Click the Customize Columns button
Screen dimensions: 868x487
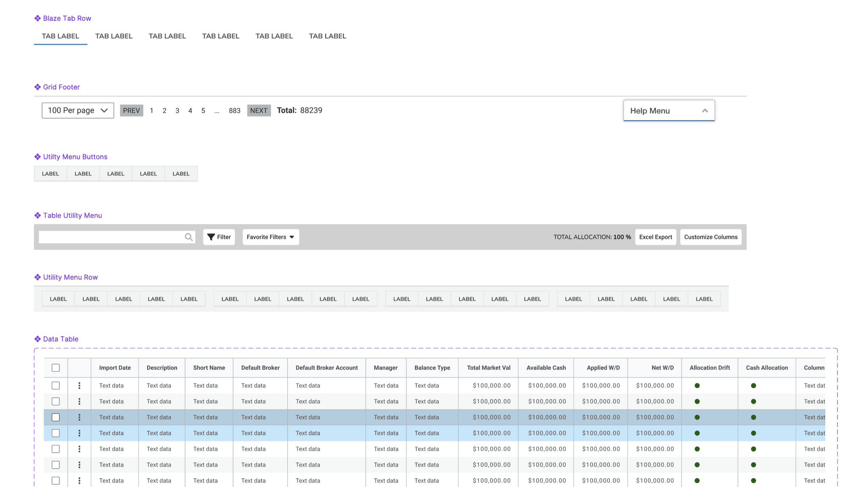(x=710, y=237)
